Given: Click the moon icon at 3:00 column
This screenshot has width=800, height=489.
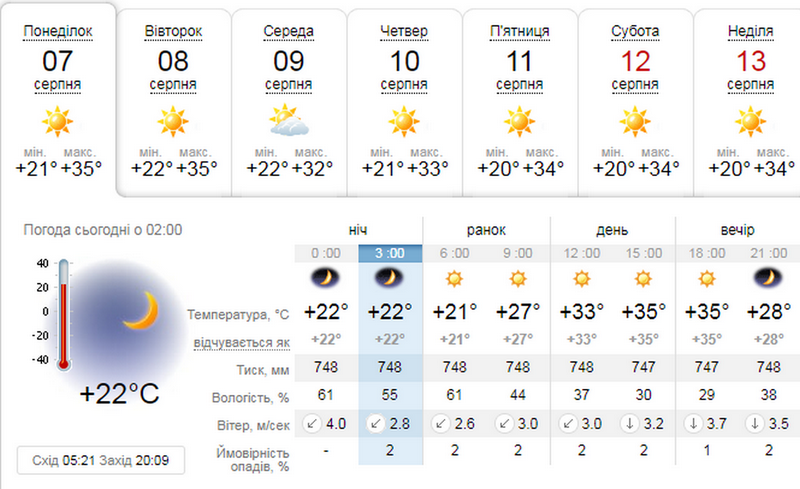Looking at the screenshot, I should [x=390, y=277].
